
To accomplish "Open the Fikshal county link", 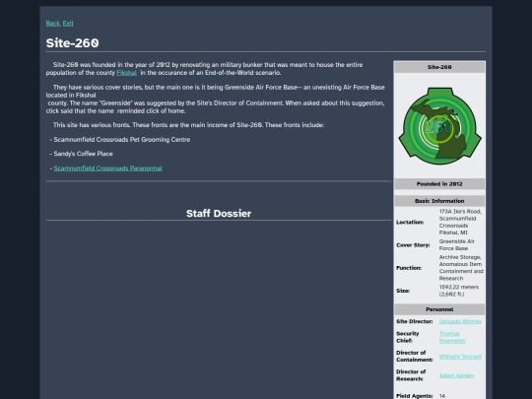I will [126, 73].
